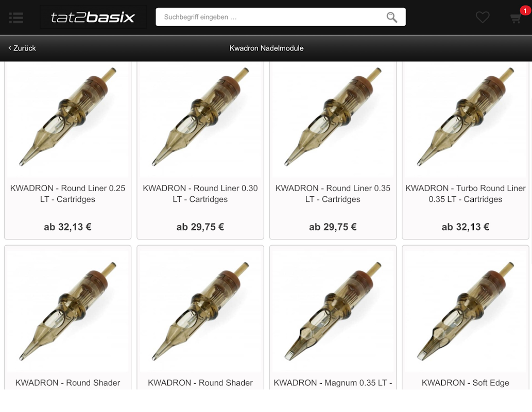The height and width of the screenshot is (412, 532).
Task: Open KWADRON Magnum 0.35 LT title
Action: click(333, 383)
